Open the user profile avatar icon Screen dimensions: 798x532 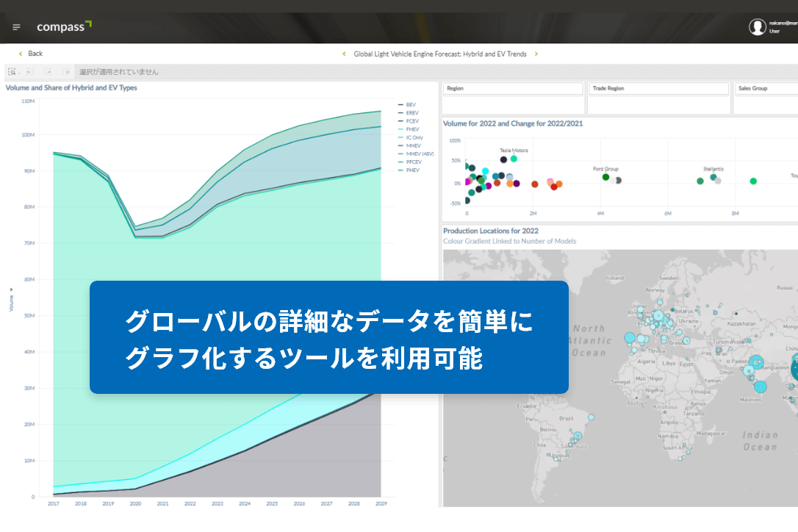[758, 27]
